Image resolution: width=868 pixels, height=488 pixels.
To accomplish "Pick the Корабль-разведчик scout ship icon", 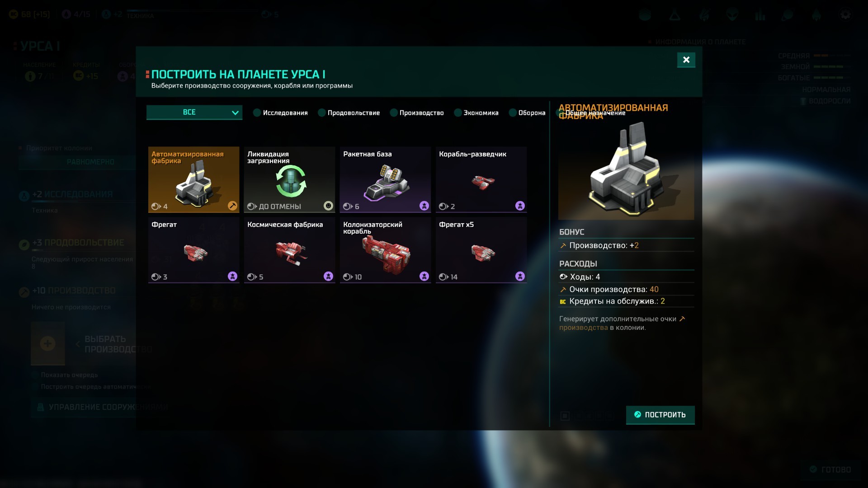I will coord(483,182).
